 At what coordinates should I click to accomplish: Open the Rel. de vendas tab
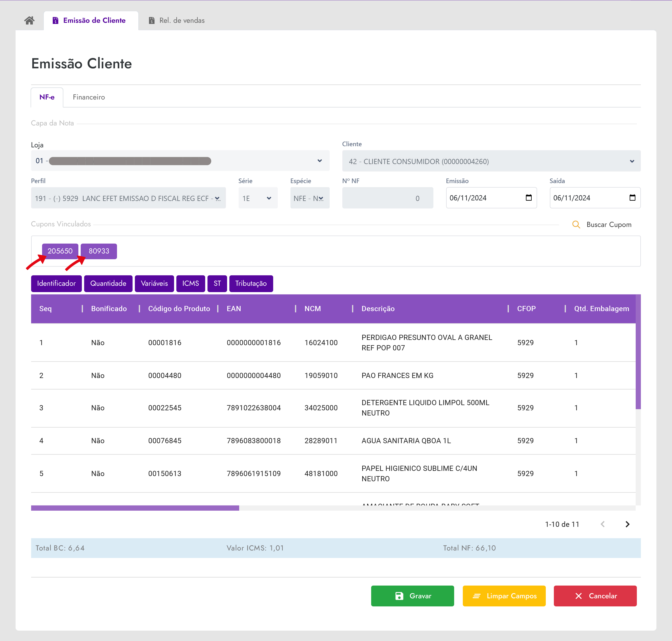[182, 20]
